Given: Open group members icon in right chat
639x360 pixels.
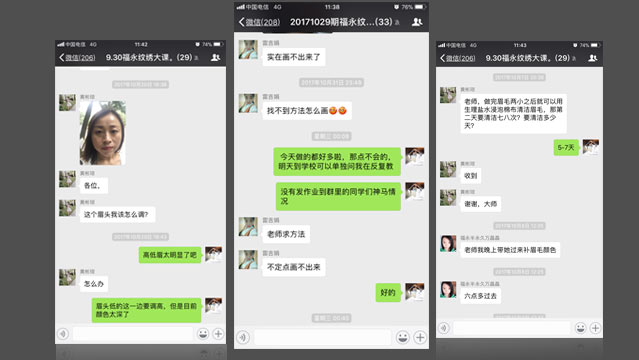Looking at the screenshot, I should click(x=593, y=58).
